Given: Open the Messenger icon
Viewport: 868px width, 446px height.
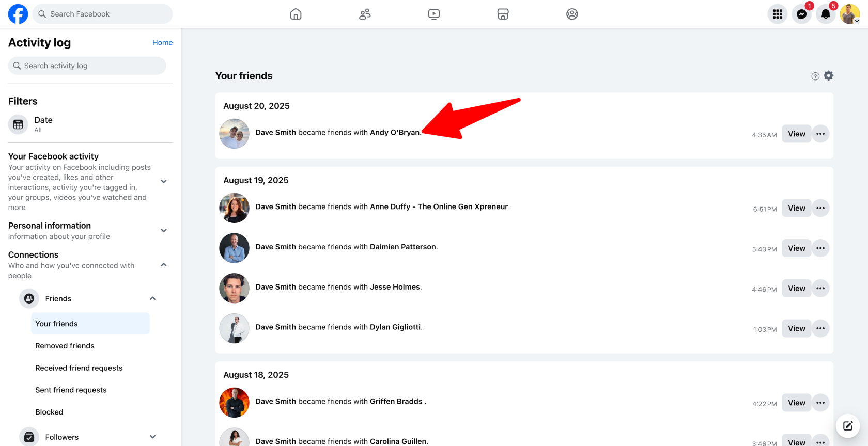Looking at the screenshot, I should coord(801,14).
